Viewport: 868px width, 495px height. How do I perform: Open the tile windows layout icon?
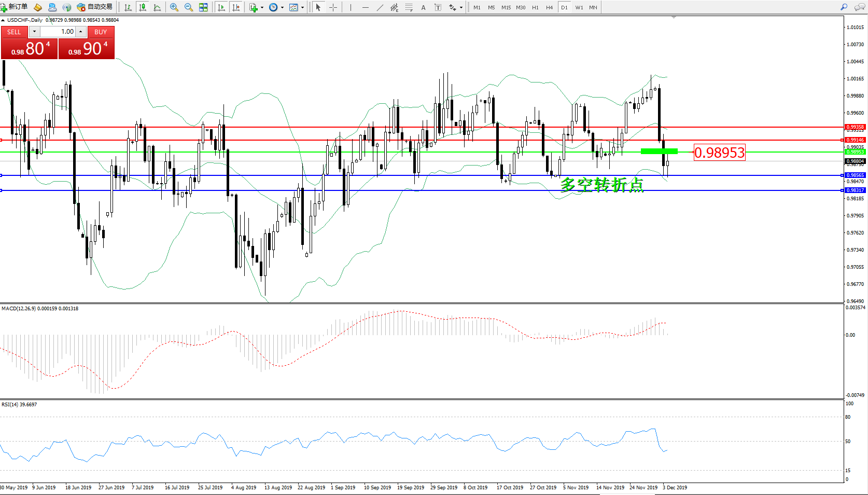(203, 7)
